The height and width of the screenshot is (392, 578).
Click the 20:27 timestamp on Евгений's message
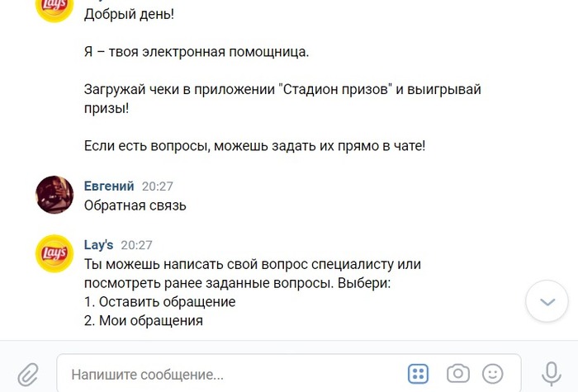[157, 187]
